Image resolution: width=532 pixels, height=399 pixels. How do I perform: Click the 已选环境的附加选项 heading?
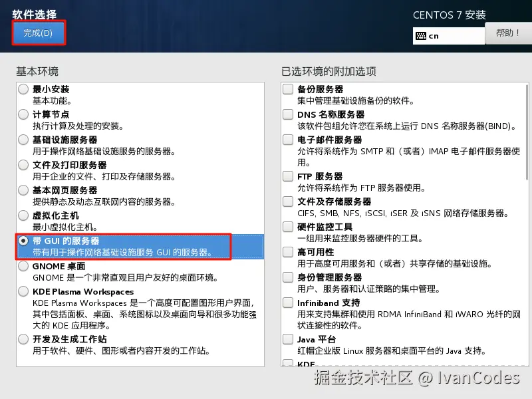329,72
